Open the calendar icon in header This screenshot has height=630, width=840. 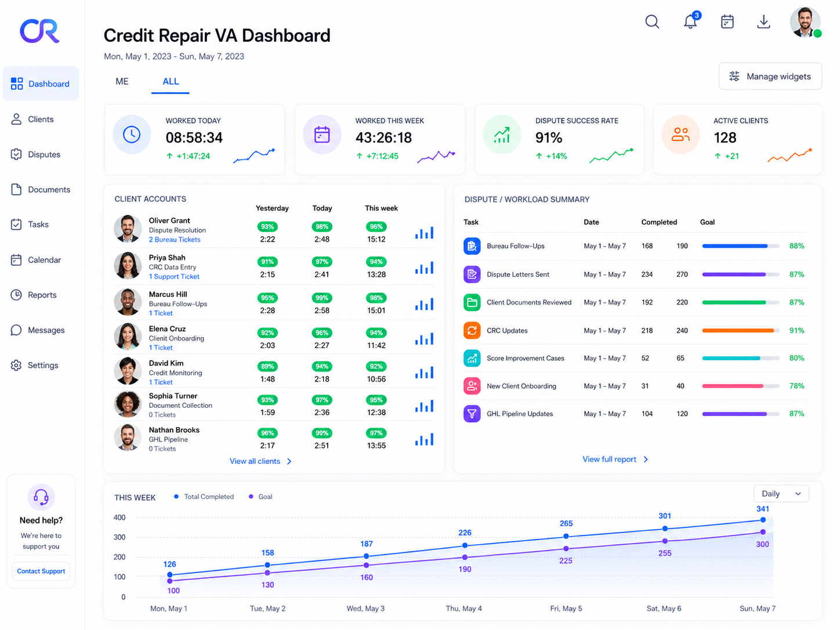(x=727, y=22)
